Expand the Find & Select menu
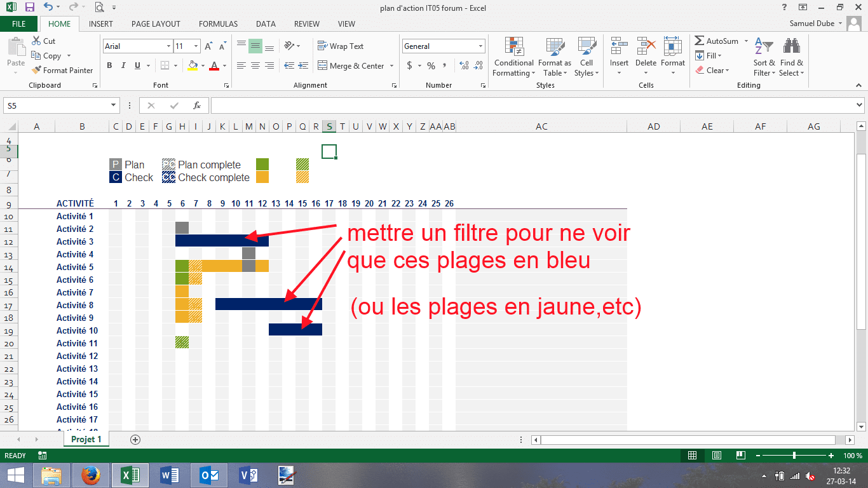This screenshot has width=868, height=488. [x=792, y=57]
